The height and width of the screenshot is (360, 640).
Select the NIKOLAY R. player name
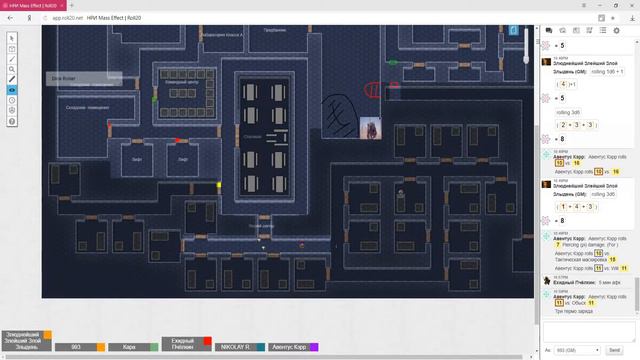click(236, 347)
